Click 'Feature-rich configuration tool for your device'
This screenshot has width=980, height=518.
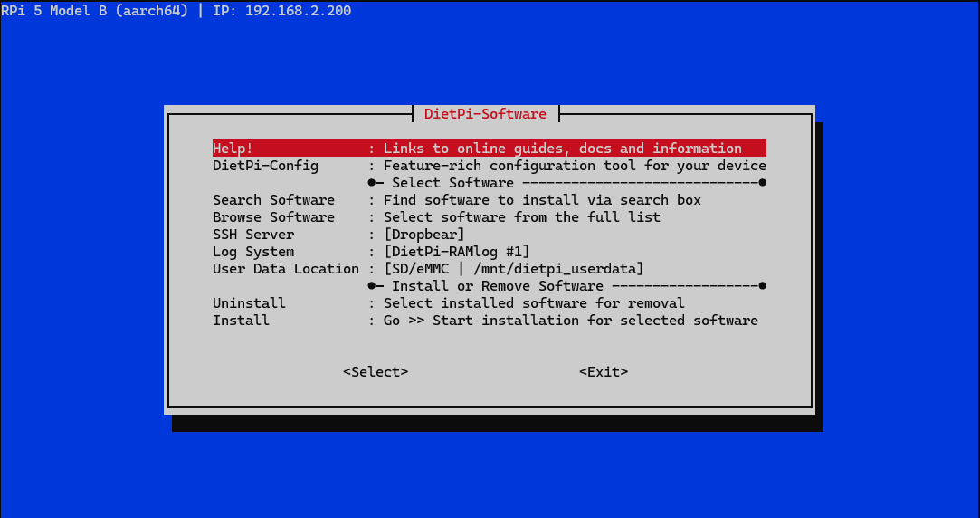coord(575,166)
